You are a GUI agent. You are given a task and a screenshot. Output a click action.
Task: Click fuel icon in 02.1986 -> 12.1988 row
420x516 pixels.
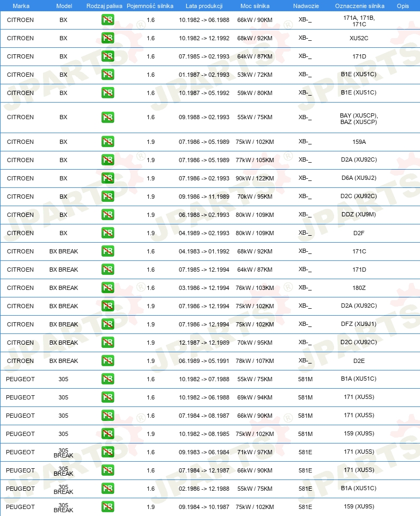click(x=107, y=489)
